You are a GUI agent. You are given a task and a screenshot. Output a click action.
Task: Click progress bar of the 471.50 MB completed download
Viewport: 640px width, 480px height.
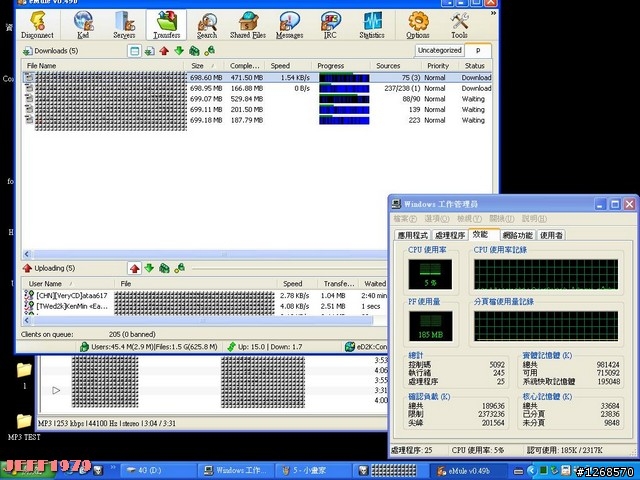[344, 78]
